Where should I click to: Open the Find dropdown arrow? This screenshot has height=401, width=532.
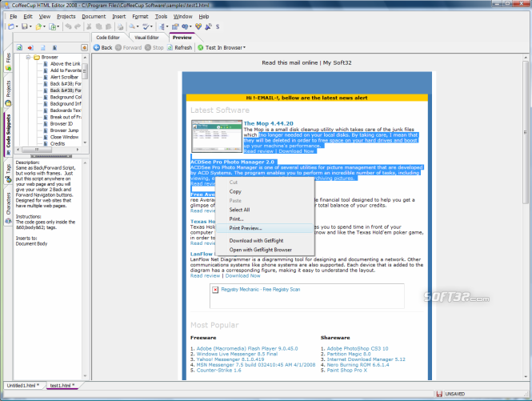click(x=138, y=26)
